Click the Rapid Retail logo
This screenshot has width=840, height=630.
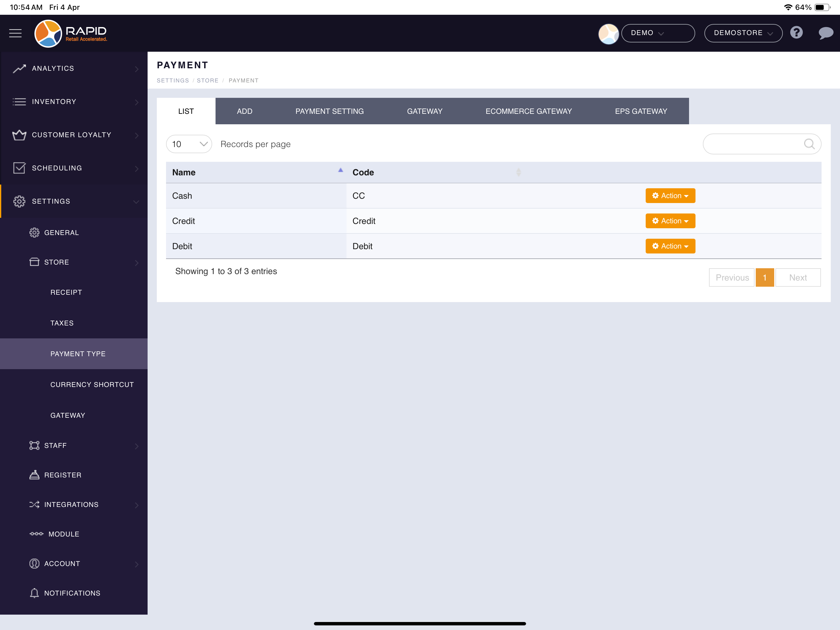71,34
